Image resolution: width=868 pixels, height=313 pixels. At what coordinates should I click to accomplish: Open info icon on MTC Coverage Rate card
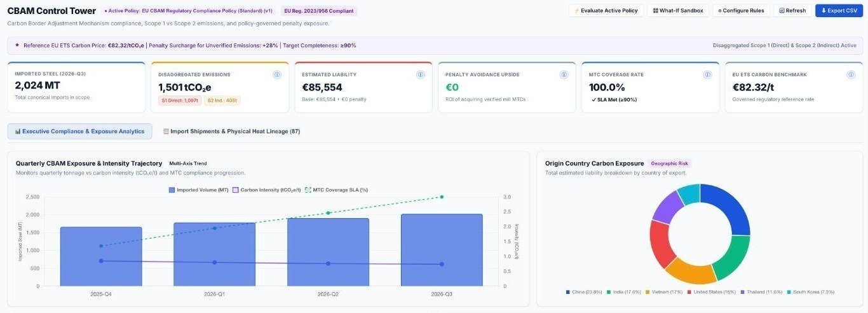708,74
